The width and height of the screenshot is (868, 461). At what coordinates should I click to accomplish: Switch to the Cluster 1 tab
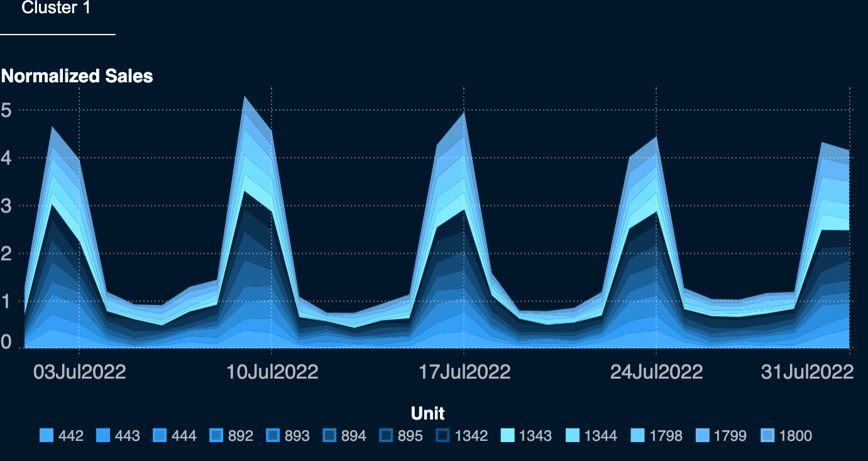coord(57,8)
